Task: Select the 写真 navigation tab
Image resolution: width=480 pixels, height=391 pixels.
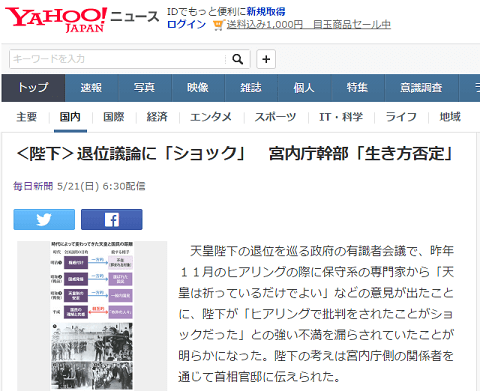Action: tap(145, 88)
